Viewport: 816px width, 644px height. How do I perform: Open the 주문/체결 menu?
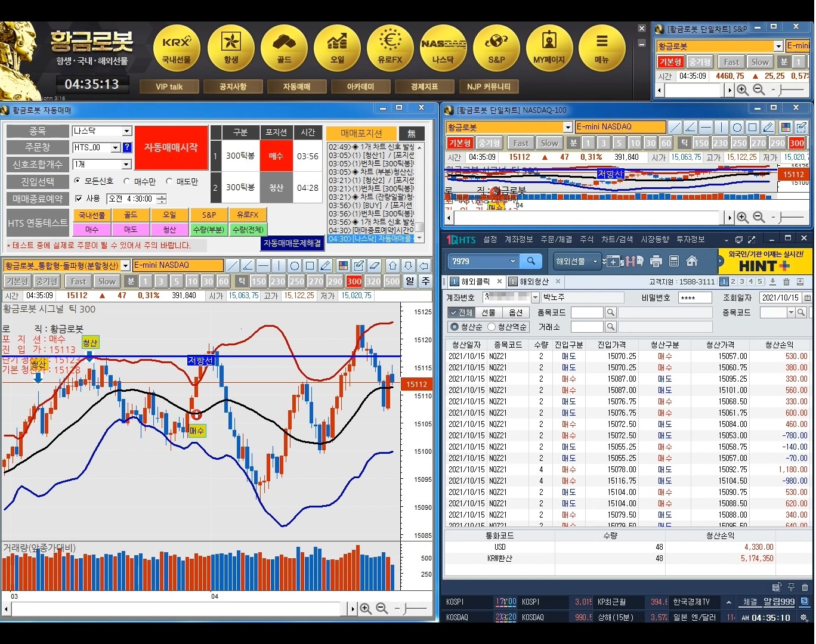[557, 240]
